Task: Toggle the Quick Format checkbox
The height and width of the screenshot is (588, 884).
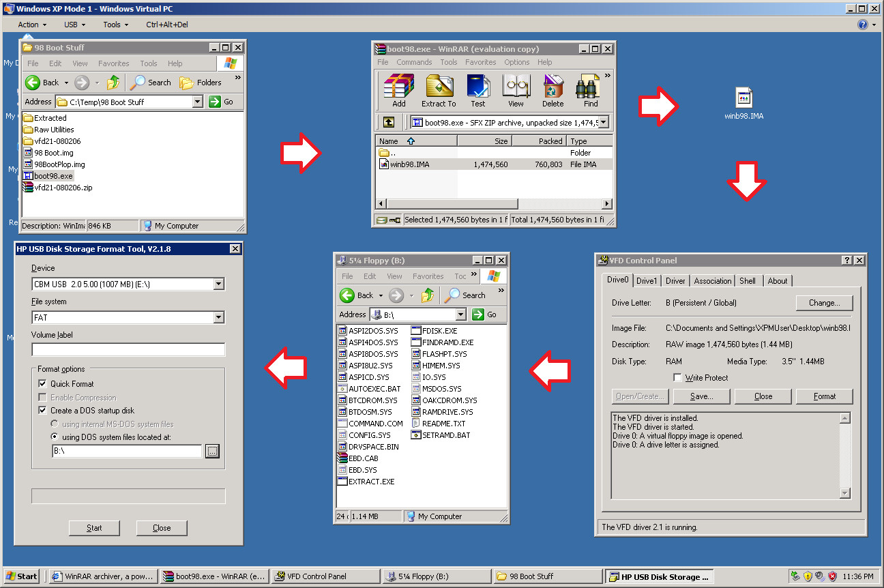Action: point(43,384)
